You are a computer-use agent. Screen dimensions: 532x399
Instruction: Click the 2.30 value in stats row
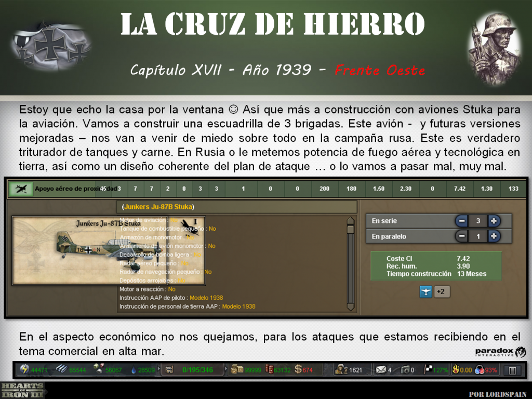405,189
